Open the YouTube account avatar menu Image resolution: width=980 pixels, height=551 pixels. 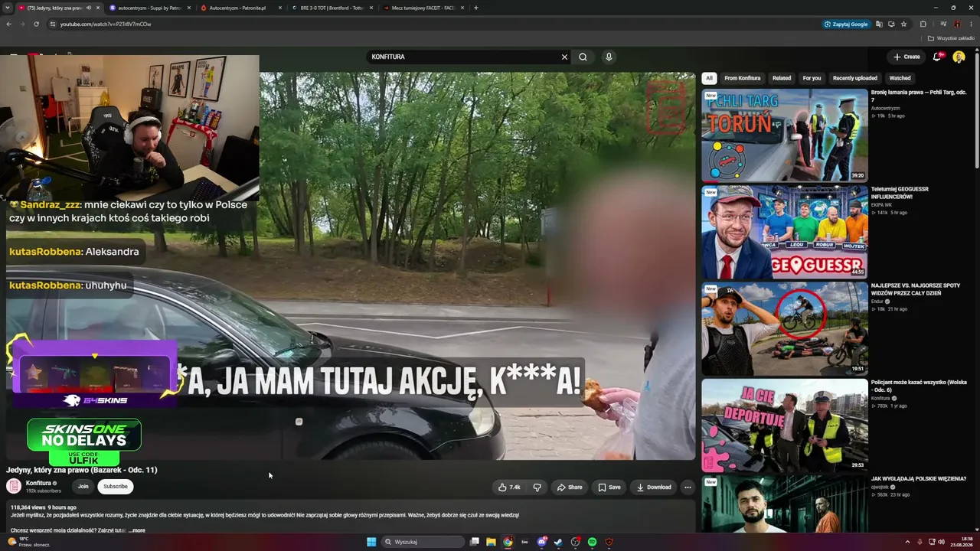coord(959,57)
